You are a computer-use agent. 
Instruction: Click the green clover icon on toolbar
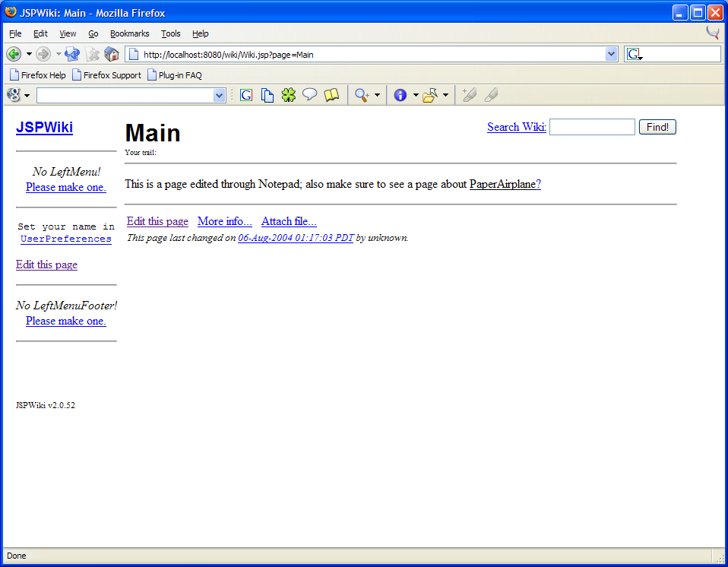point(288,95)
